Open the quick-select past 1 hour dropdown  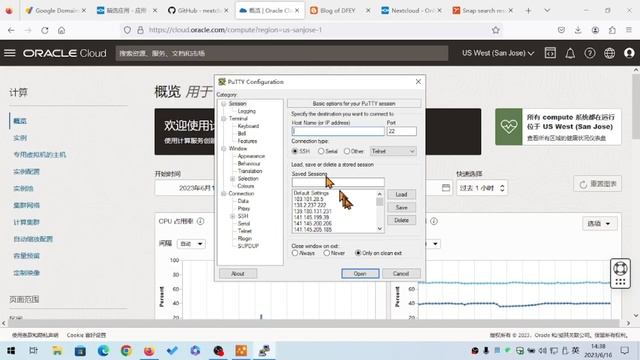point(482,188)
